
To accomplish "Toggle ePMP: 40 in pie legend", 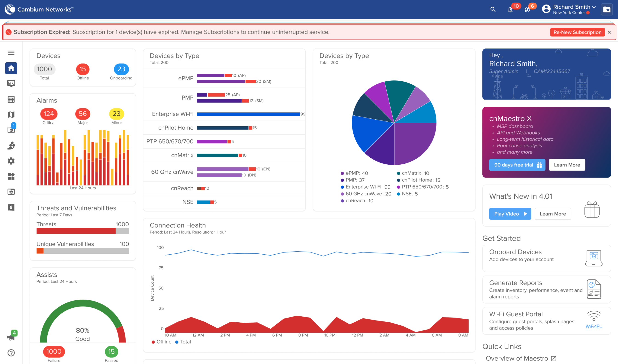I will (x=354, y=173).
